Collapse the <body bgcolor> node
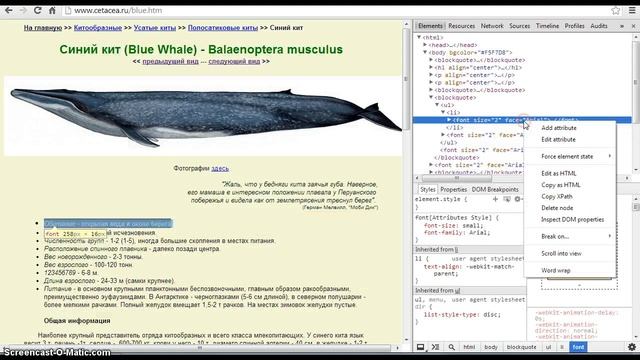 (425, 52)
